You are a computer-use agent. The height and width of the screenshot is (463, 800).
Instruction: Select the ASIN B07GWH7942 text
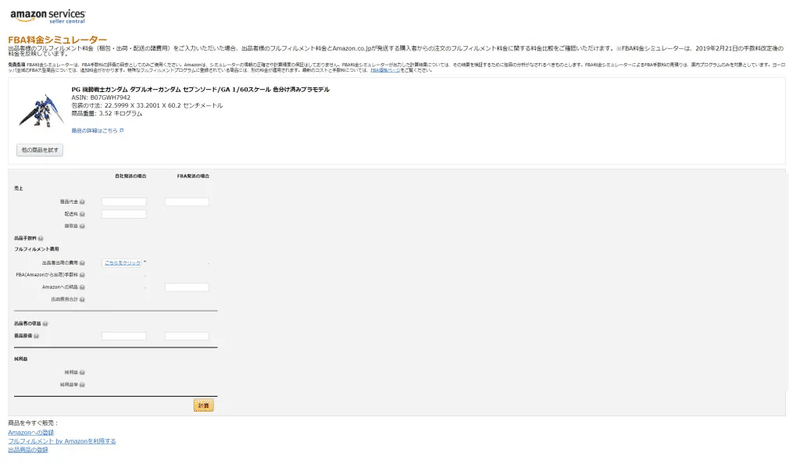101,98
